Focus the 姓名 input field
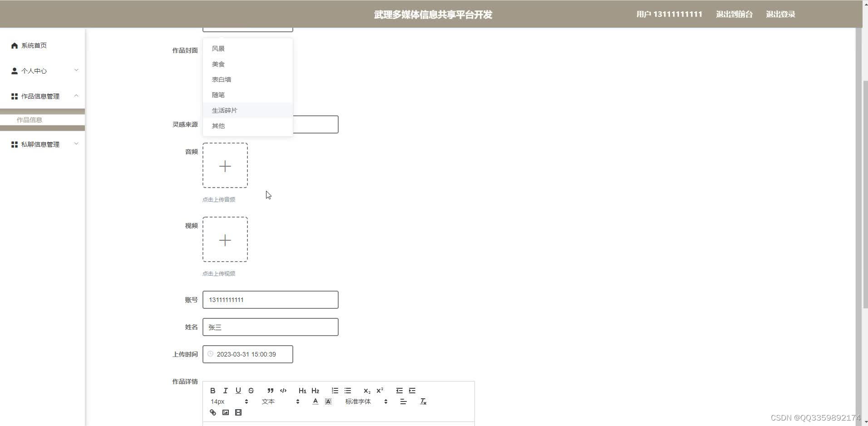Image resolution: width=868 pixels, height=426 pixels. 271,327
